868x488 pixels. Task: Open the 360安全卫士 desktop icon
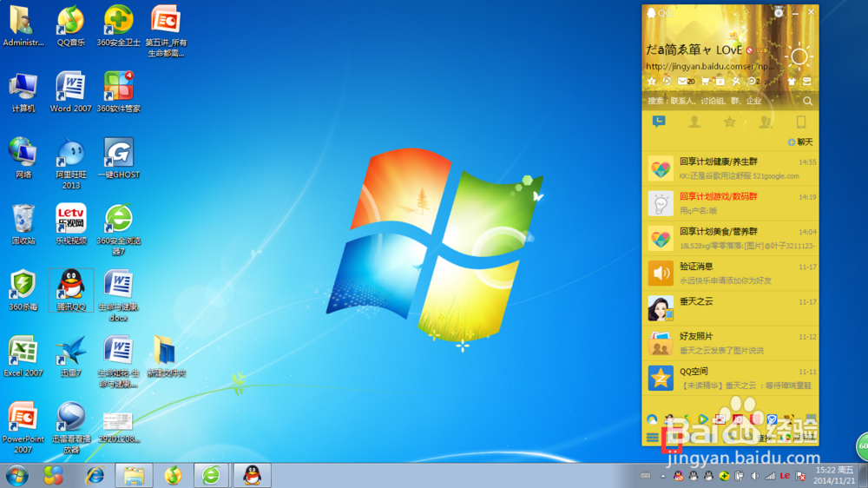118,26
